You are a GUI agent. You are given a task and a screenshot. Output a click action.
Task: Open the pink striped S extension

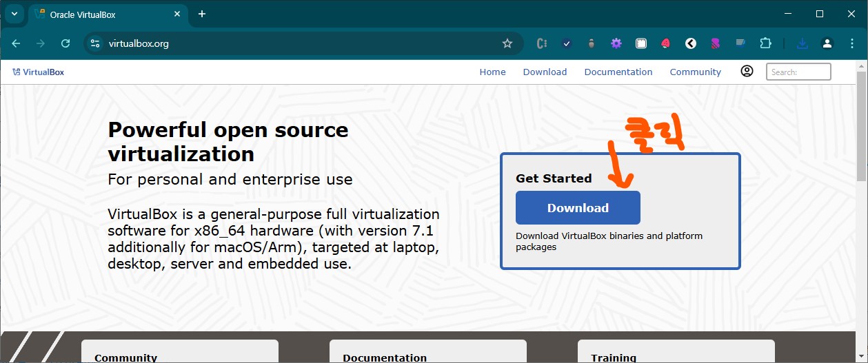click(x=716, y=43)
